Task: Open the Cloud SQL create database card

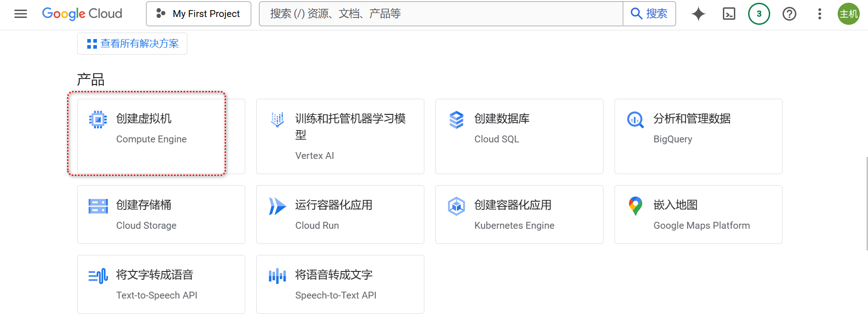Action: [519, 136]
